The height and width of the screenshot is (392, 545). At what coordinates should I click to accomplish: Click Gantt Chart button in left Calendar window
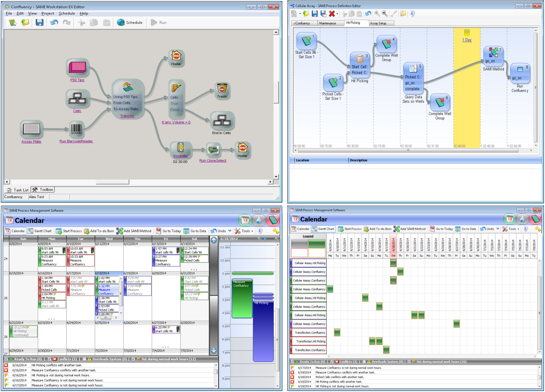point(40,231)
